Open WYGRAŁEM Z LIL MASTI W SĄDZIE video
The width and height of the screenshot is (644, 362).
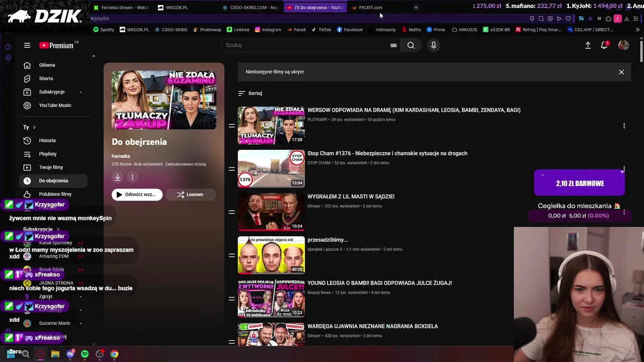[x=351, y=197]
